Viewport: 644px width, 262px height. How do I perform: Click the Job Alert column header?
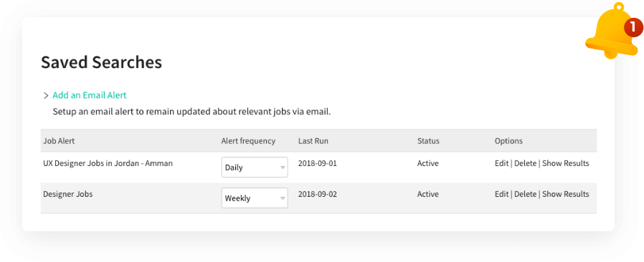click(x=59, y=140)
